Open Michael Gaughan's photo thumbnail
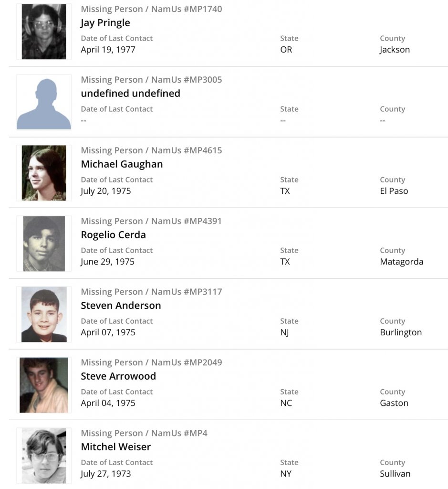 44,173
